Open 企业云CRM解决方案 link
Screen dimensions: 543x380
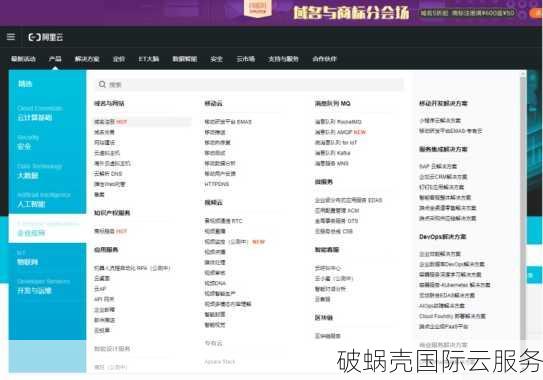pyautogui.click(x=443, y=177)
